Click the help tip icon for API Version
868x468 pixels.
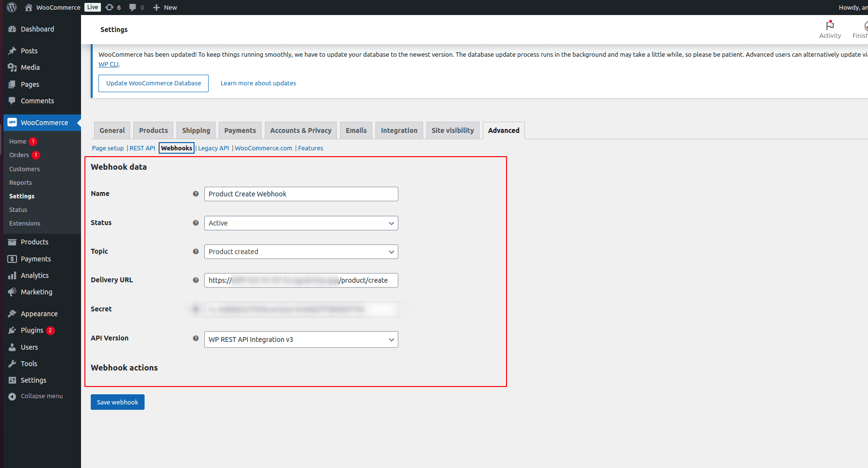point(196,338)
